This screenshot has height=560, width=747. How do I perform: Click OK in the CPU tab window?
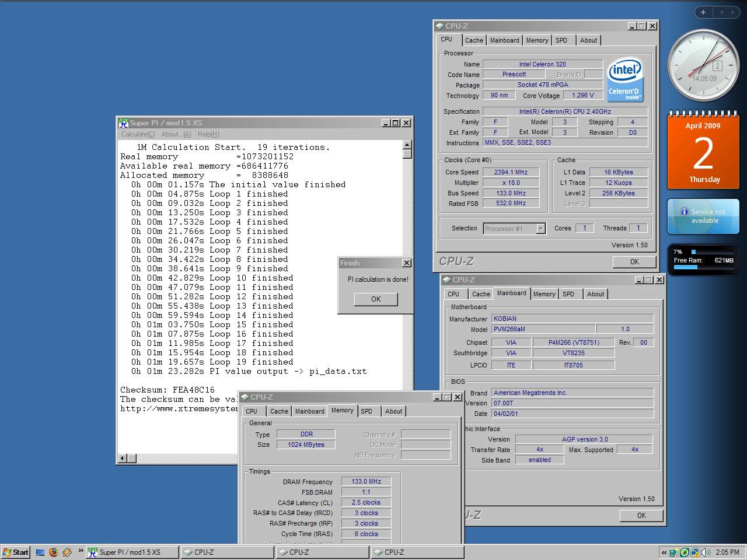click(x=634, y=262)
